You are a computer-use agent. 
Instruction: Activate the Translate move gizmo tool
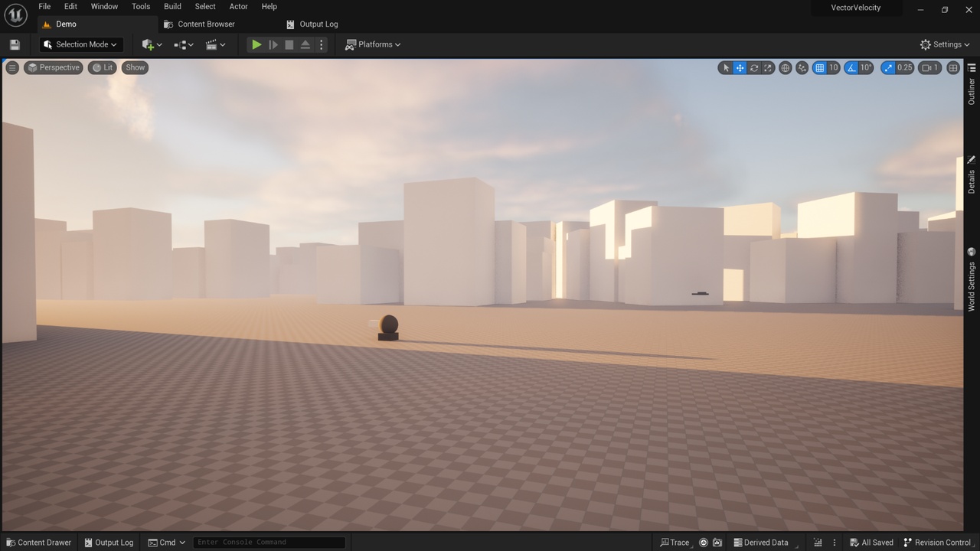[740, 67]
